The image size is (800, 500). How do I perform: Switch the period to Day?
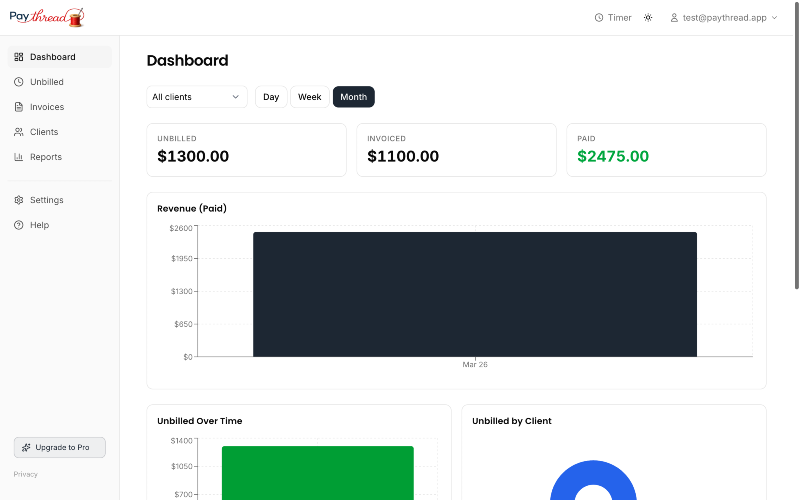tap(271, 97)
